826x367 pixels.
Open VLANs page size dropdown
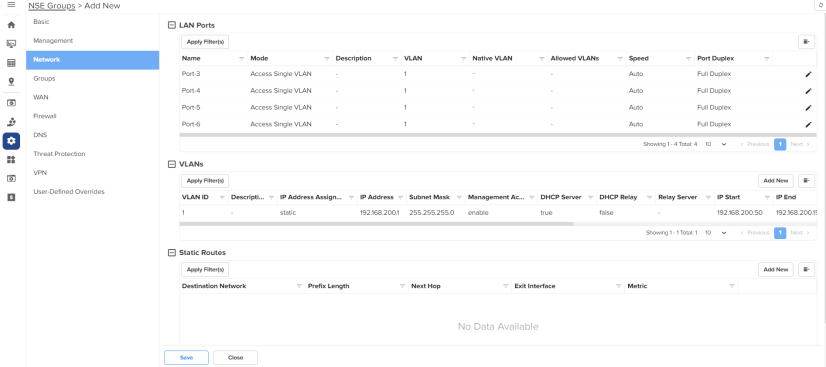(716, 233)
